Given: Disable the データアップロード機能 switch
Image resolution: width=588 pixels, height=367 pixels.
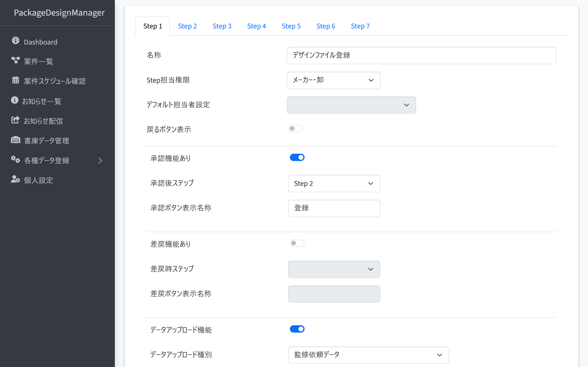Looking at the screenshot, I should point(297,329).
